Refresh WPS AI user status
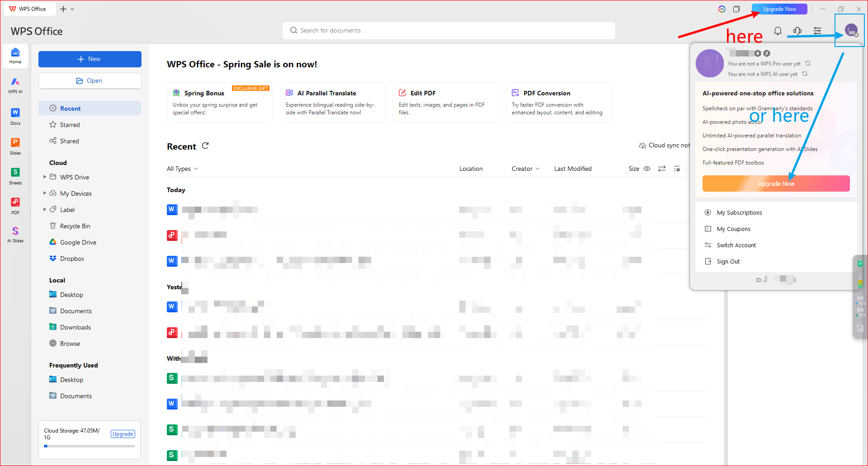This screenshot has width=868, height=466. 805,74
